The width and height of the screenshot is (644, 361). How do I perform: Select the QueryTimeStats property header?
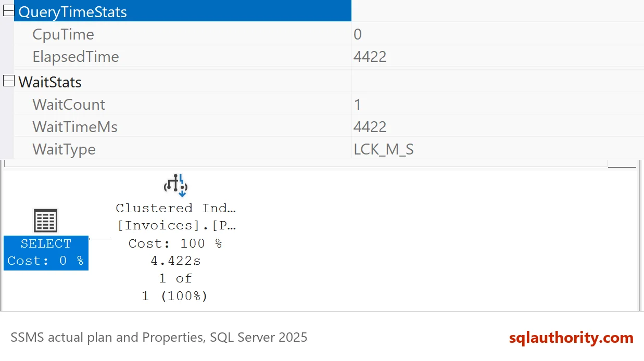point(182,11)
